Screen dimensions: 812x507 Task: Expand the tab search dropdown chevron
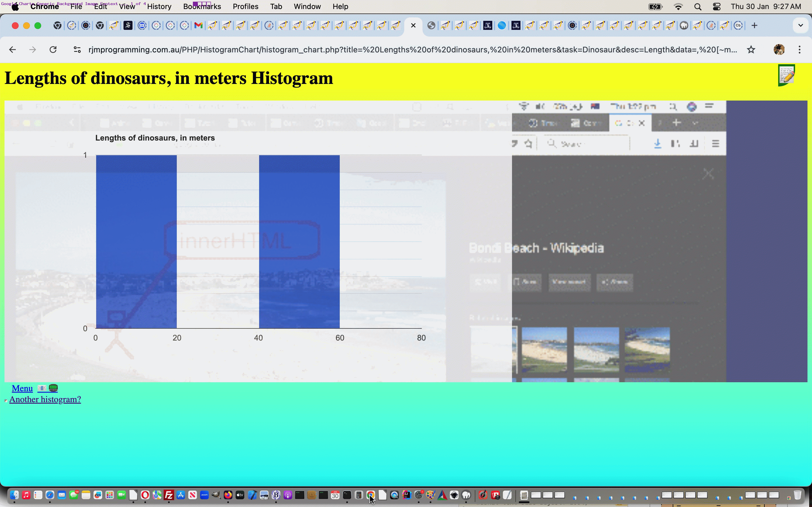801,25
